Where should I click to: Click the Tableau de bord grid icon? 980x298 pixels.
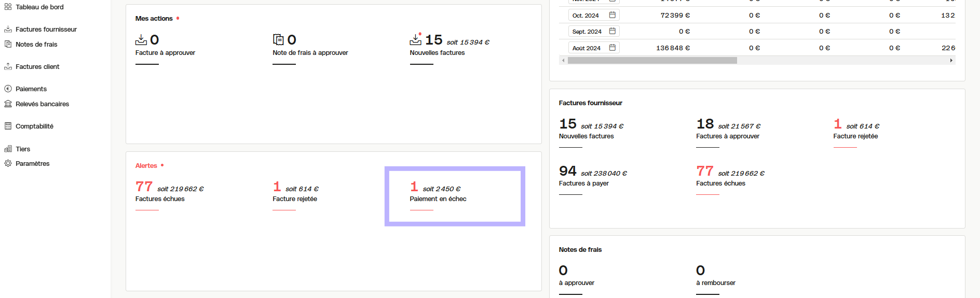[8, 7]
